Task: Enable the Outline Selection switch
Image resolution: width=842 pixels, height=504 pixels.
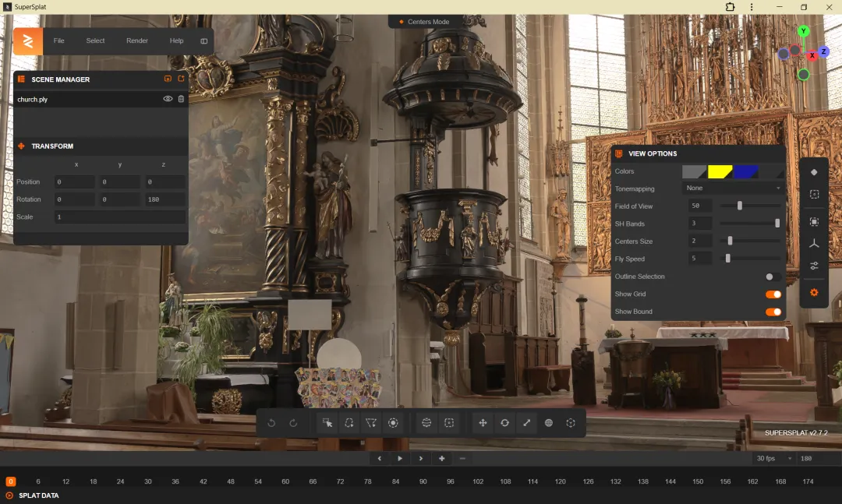Action: click(773, 277)
